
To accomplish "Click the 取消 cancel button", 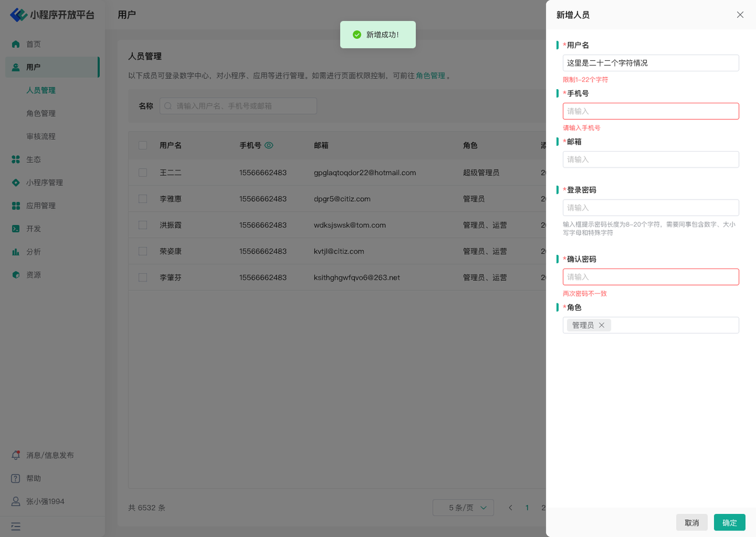I will (x=692, y=523).
